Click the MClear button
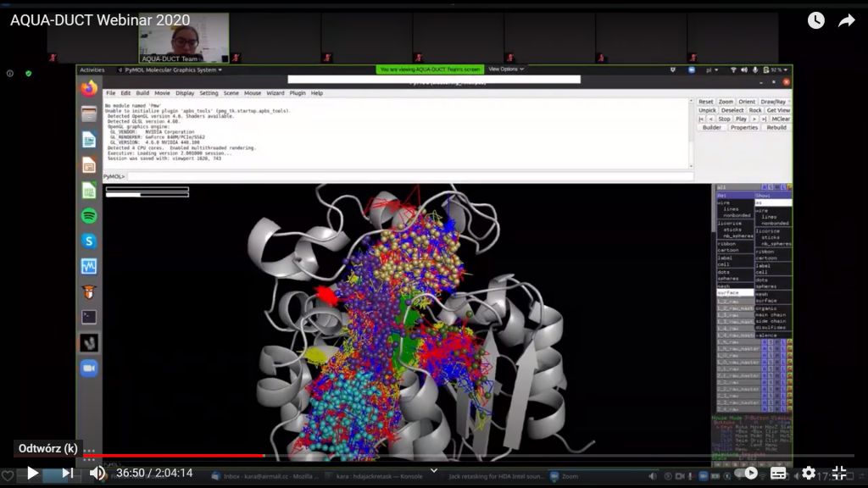 pyautogui.click(x=781, y=119)
